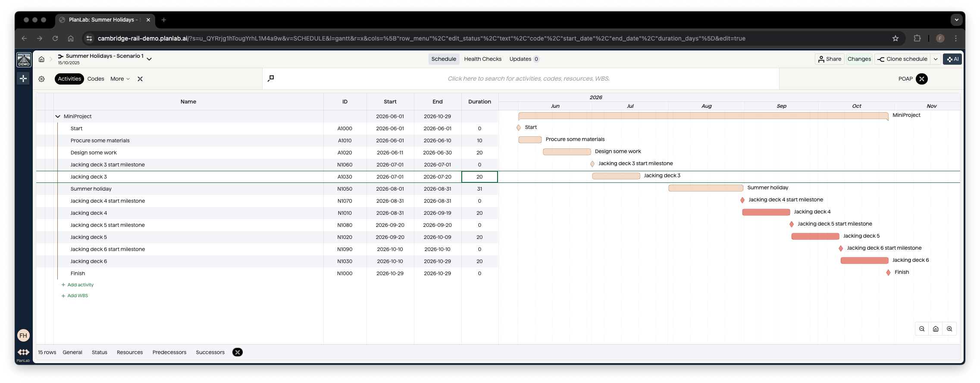The image size is (980, 383).
Task: Open the settings gear icon
Action: (x=41, y=79)
